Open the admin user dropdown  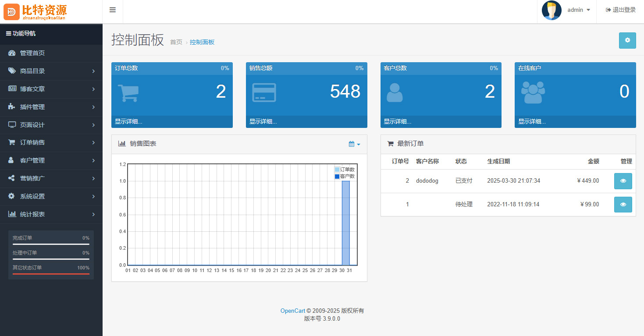coord(578,10)
